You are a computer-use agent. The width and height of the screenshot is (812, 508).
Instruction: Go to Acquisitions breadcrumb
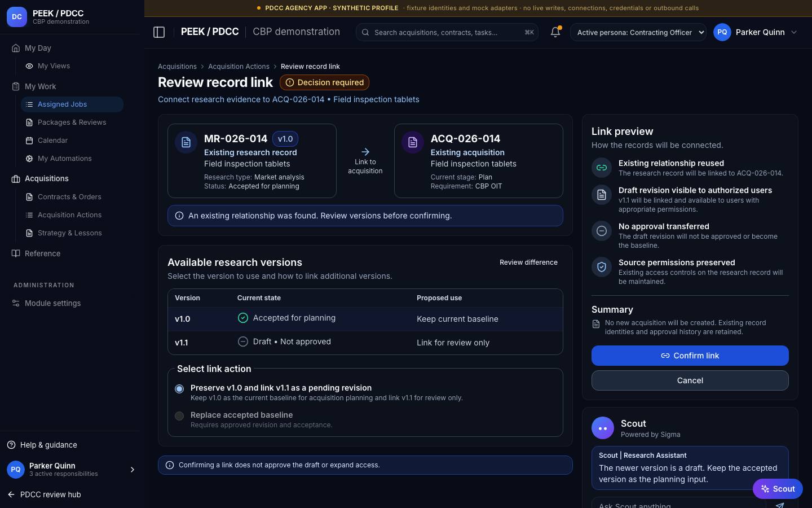point(177,67)
